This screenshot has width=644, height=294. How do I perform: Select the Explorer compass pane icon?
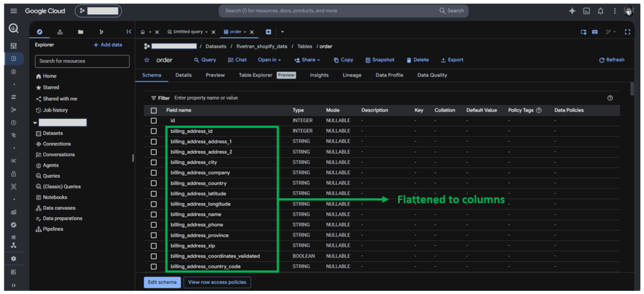pos(40,31)
